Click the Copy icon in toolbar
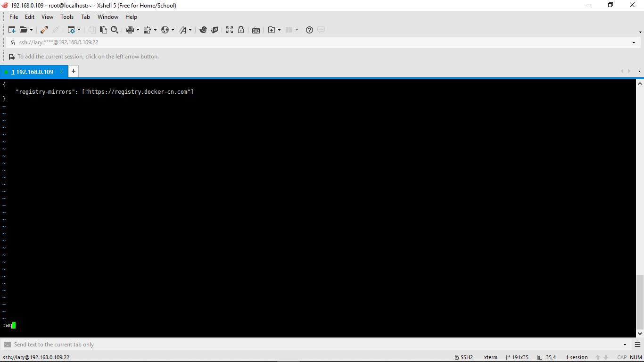 pos(92,30)
